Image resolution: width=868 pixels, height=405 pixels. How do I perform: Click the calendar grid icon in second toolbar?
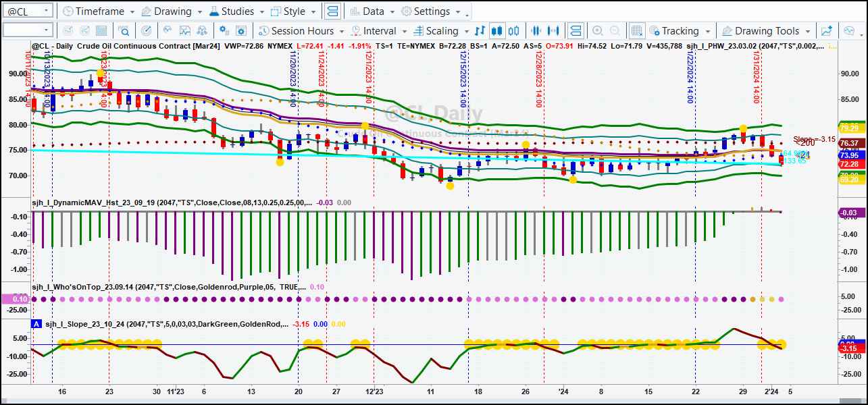pyautogui.click(x=101, y=30)
